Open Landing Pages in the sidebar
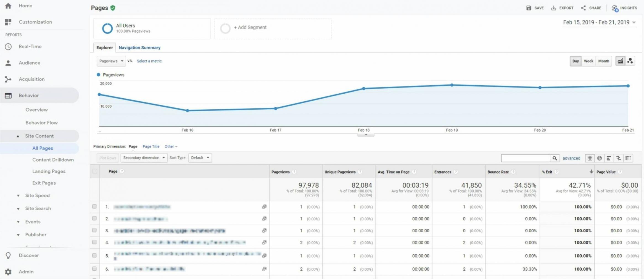 pos(49,171)
